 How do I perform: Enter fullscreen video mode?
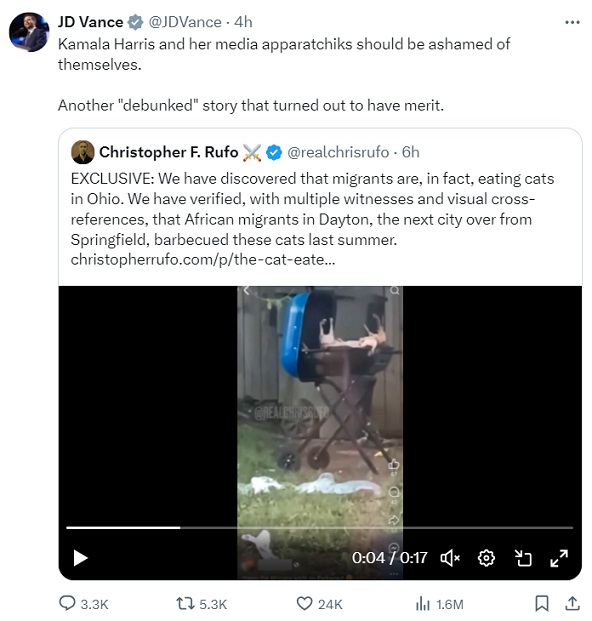click(559, 558)
